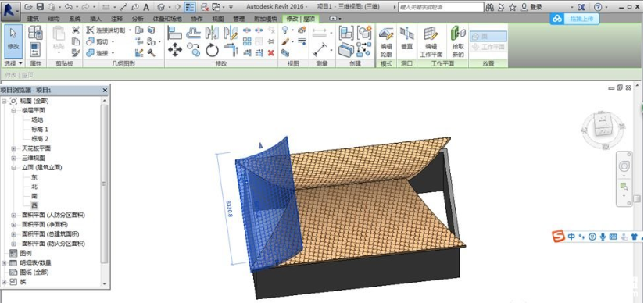
Task: Select 标高 2 in project browser
Action: (x=40, y=139)
